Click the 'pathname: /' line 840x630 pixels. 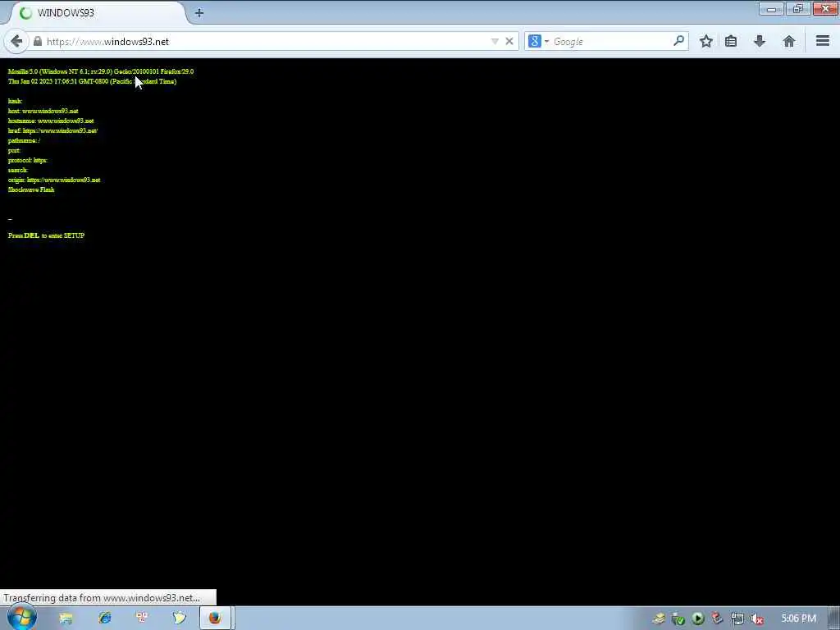24,140
